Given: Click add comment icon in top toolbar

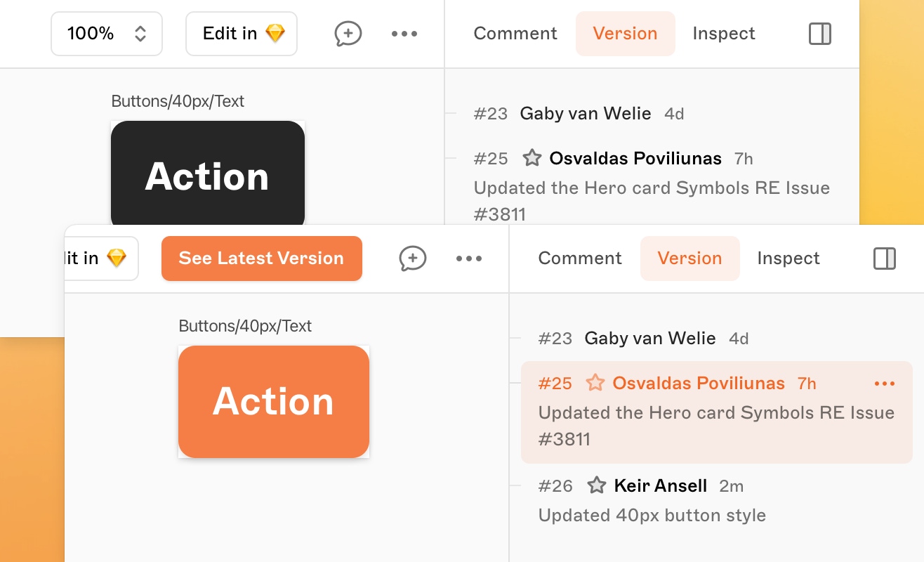Looking at the screenshot, I should coord(348,34).
